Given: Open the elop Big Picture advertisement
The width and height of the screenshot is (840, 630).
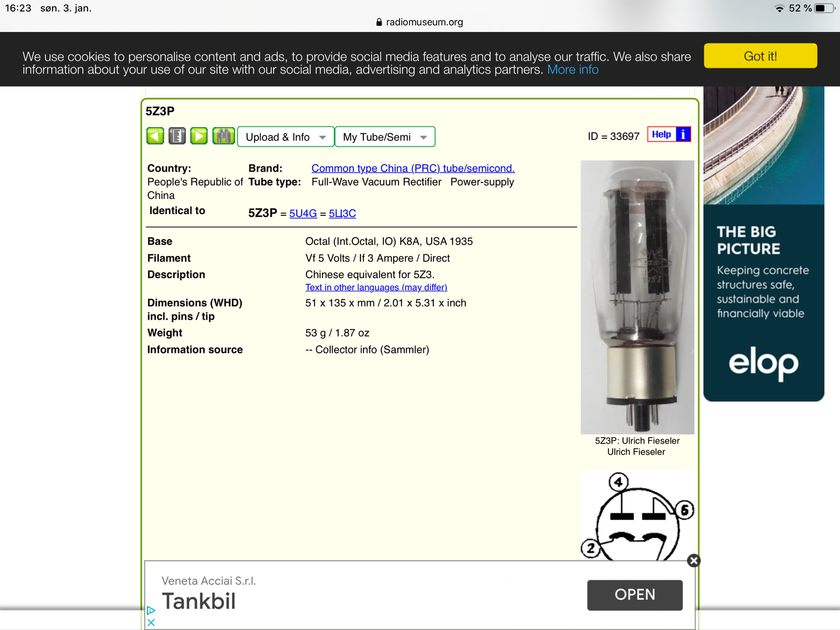Looking at the screenshot, I should [764, 244].
